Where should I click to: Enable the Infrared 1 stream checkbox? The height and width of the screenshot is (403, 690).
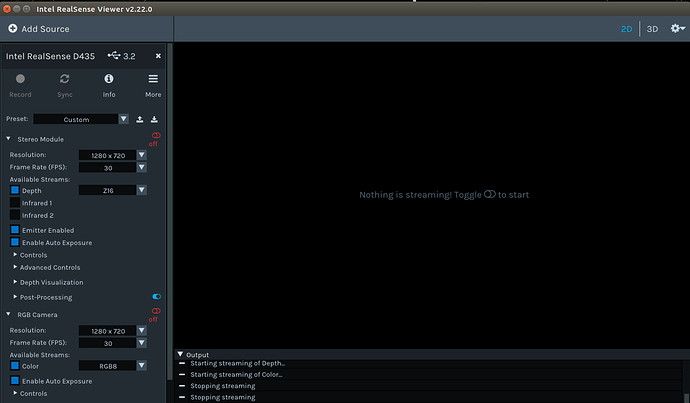point(15,203)
